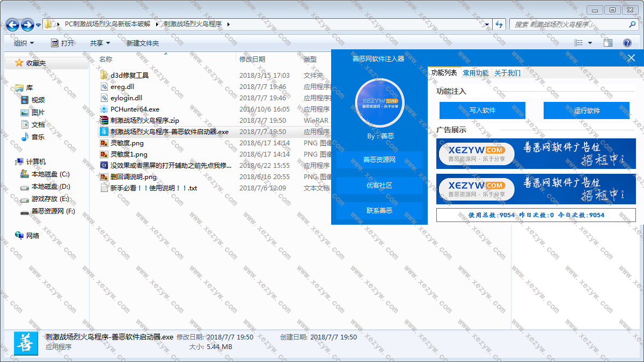Screen dimensions: 644x362
Task: Select PCHunter64.exe file icon
Action: tap(105, 109)
